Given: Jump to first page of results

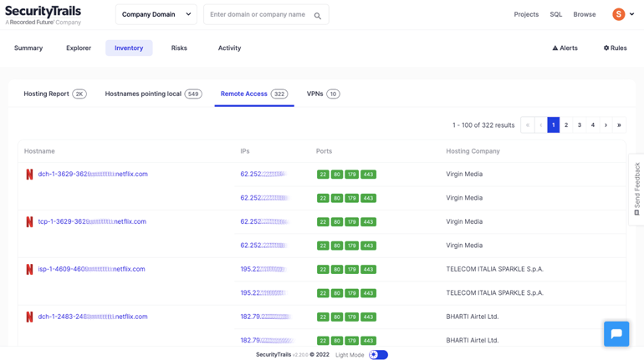Looking at the screenshot, I should click(528, 125).
